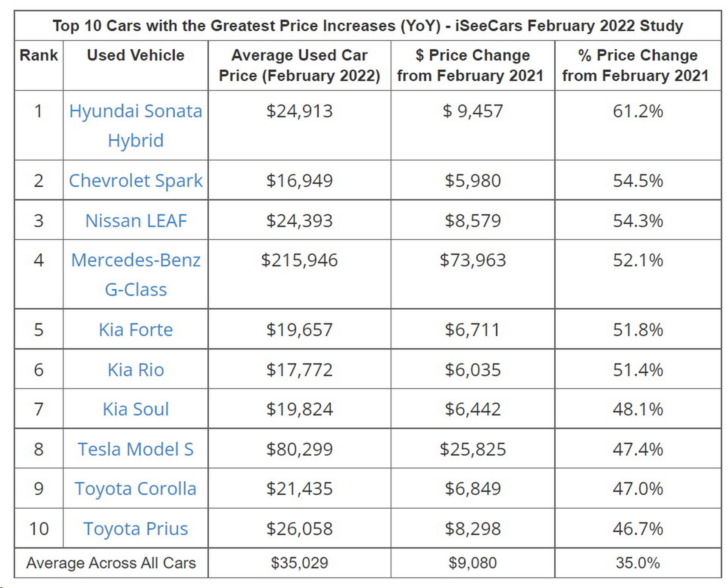Select the 61.2% percentage cell
The height and width of the screenshot is (588, 726).
pyautogui.click(x=638, y=111)
